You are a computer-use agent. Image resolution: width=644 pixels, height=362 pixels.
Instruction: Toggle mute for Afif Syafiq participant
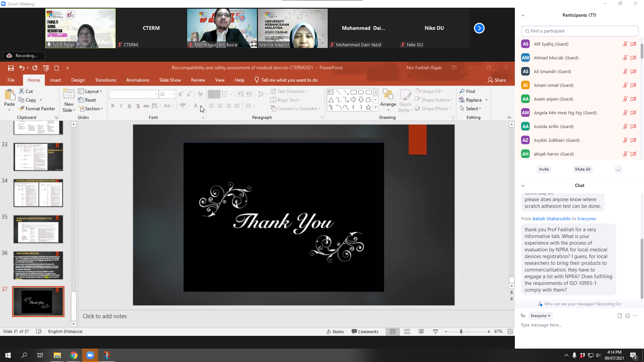625,44
